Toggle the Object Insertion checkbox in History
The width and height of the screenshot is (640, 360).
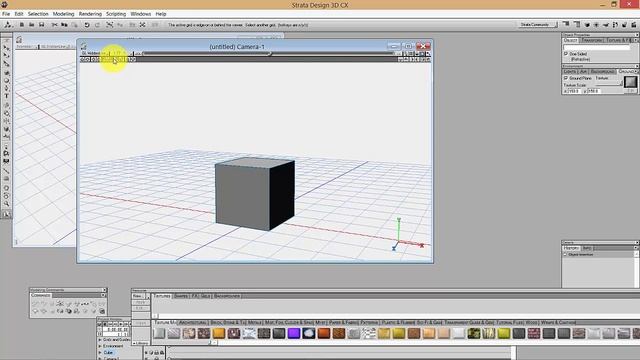point(566,254)
